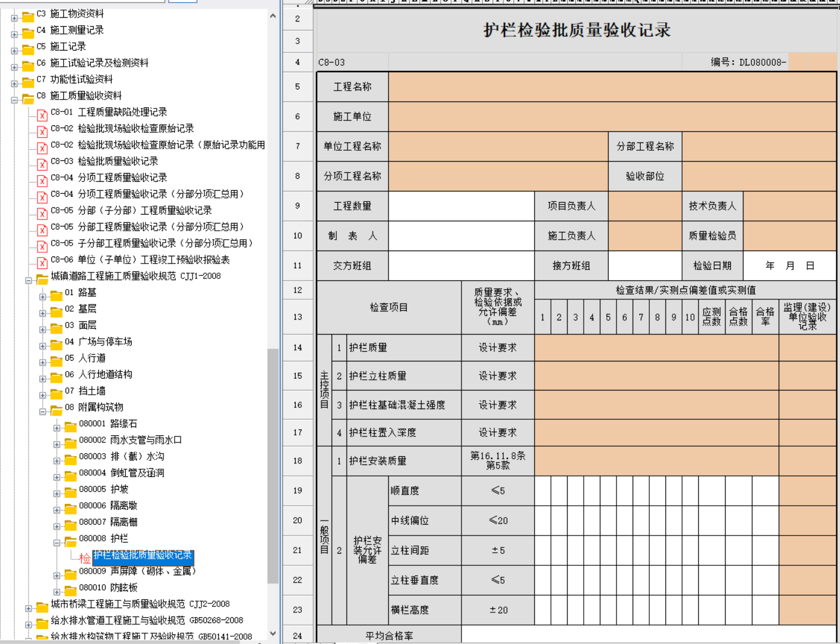Click the 护栏柱基础混凝土强度 item cell
Image resolution: width=840 pixels, height=644 pixels.
[x=404, y=405]
